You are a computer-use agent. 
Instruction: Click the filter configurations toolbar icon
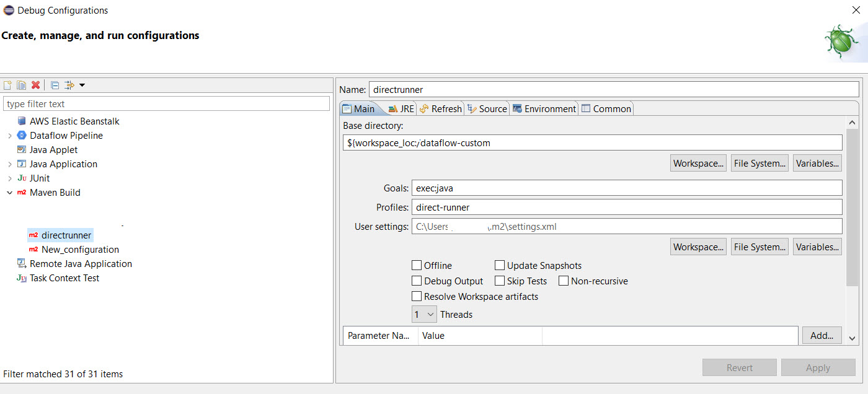(x=69, y=85)
